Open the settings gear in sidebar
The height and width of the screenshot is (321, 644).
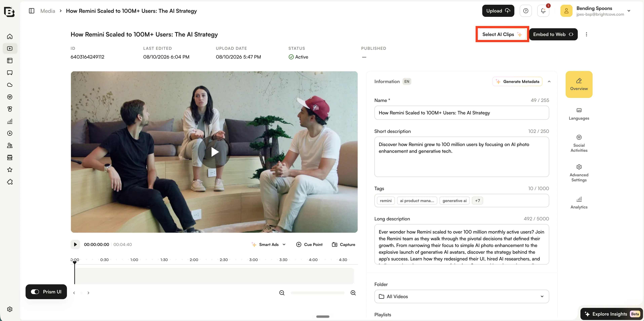coord(10,309)
